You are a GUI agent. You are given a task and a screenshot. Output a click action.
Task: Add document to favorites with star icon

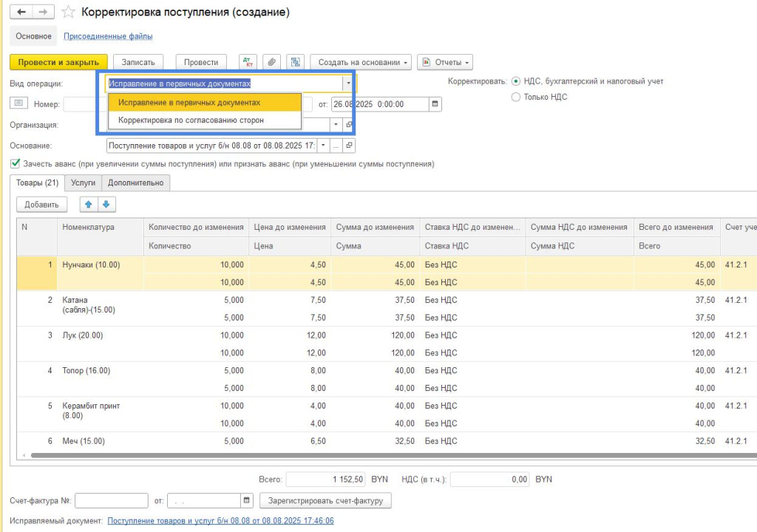(69, 12)
